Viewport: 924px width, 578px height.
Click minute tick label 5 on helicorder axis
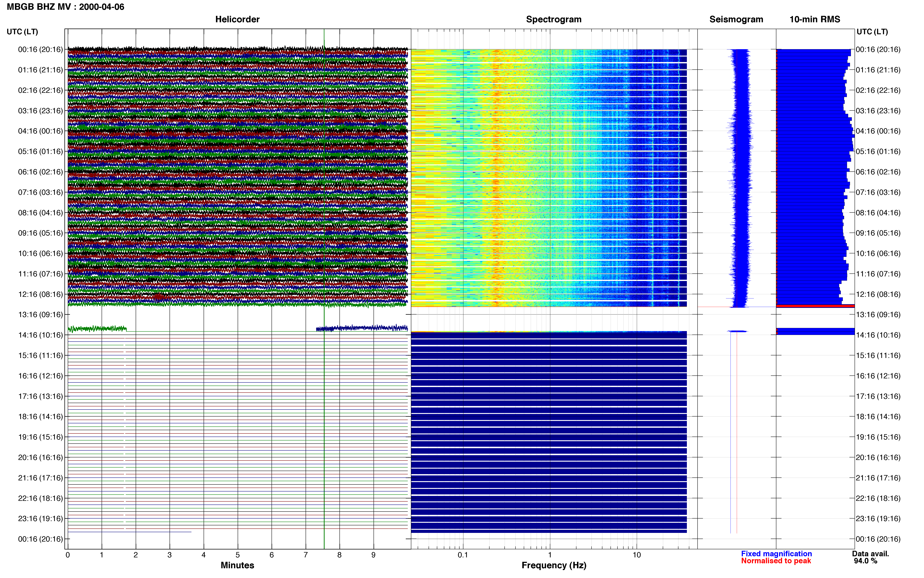point(238,555)
